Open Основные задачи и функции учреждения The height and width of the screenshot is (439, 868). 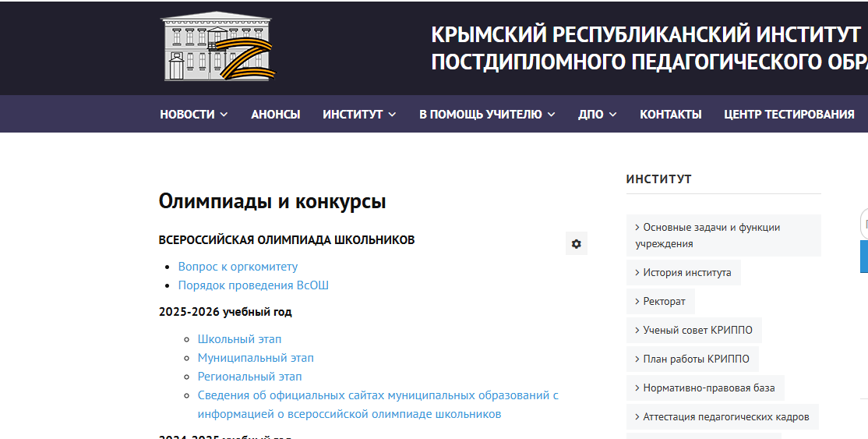pos(711,235)
